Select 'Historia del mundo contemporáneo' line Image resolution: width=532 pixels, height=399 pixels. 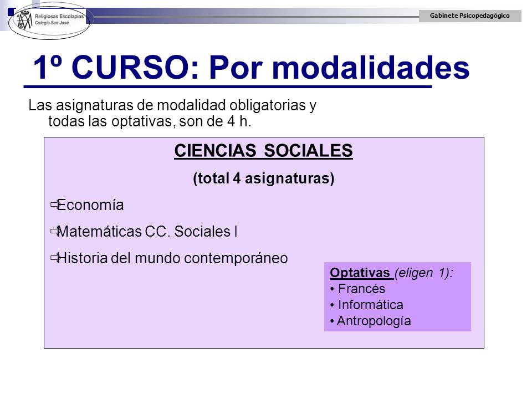pos(172,258)
